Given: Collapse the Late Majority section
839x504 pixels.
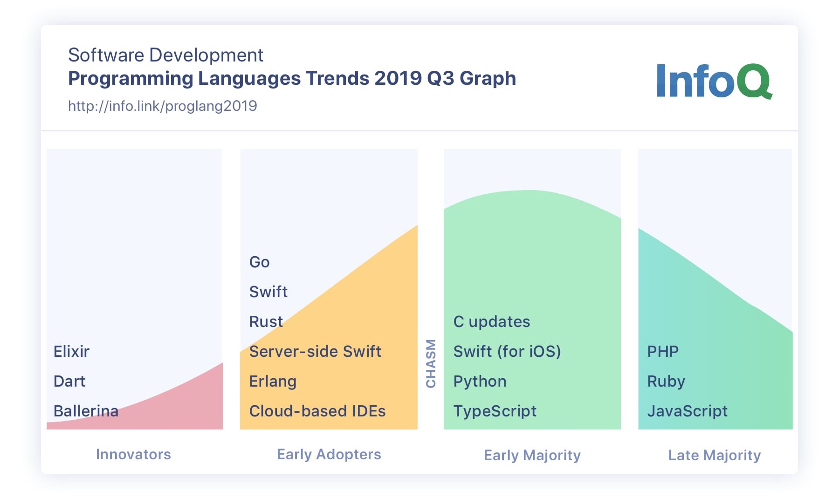Looking at the screenshot, I should pos(714,456).
